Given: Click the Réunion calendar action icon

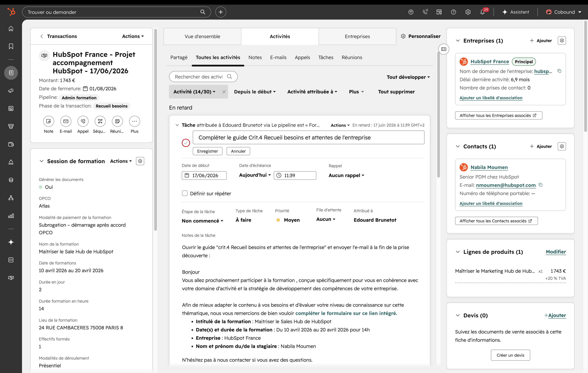Looking at the screenshot, I should tap(117, 121).
